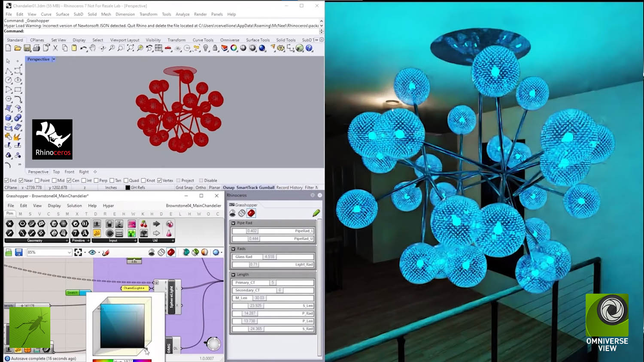Collapse the Pipe Rad section
Image resolution: width=644 pixels, height=362 pixels.
tap(234, 223)
